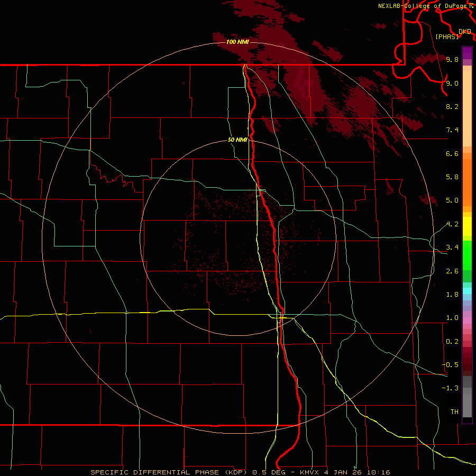Click the 1.0 scale value
This screenshot has width=476, height=476.
click(x=452, y=318)
